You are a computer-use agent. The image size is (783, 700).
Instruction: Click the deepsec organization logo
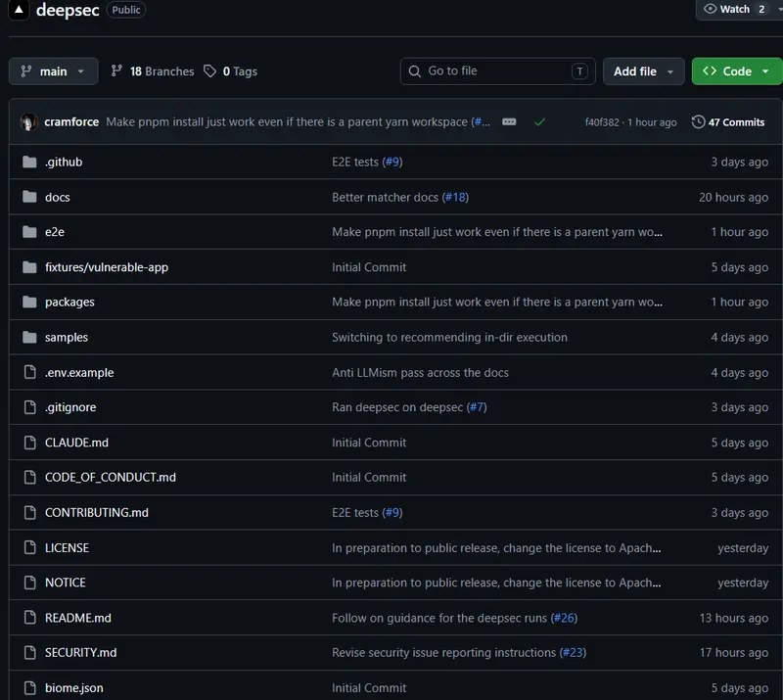coord(19,9)
